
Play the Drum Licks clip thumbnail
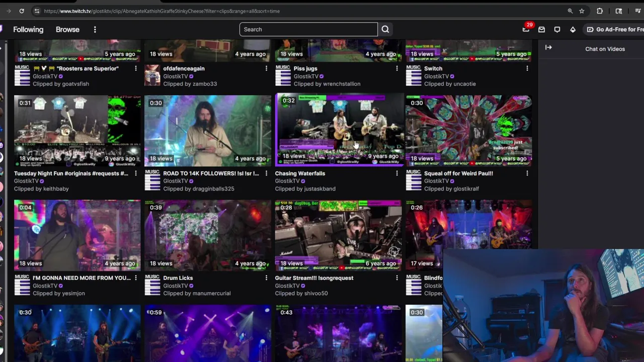coord(208,235)
